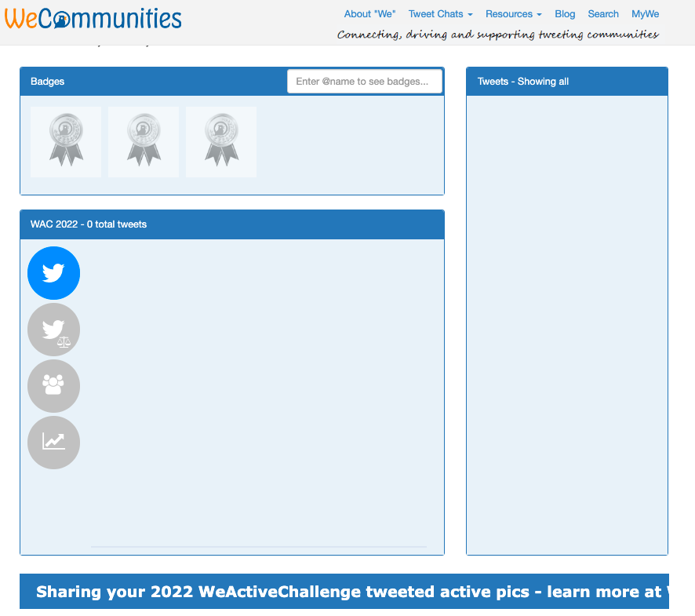Open the MyWe section

coord(645,13)
